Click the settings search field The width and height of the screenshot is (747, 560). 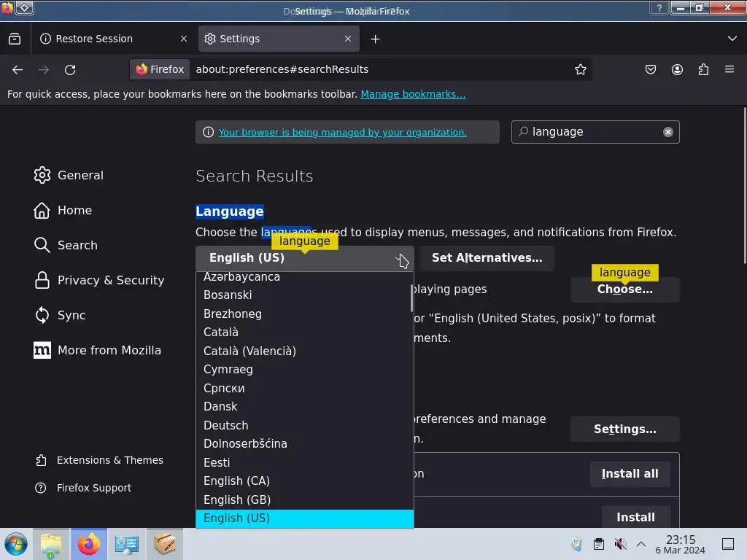point(595,132)
